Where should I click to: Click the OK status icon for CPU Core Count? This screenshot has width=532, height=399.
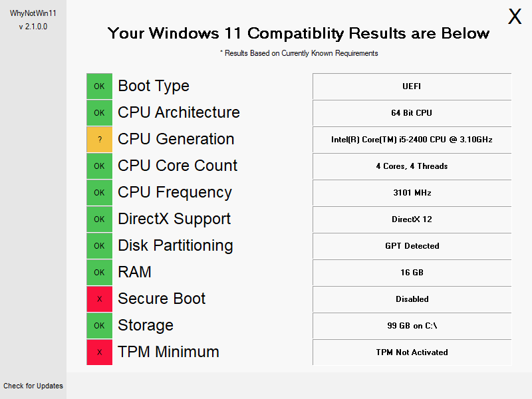click(x=99, y=166)
